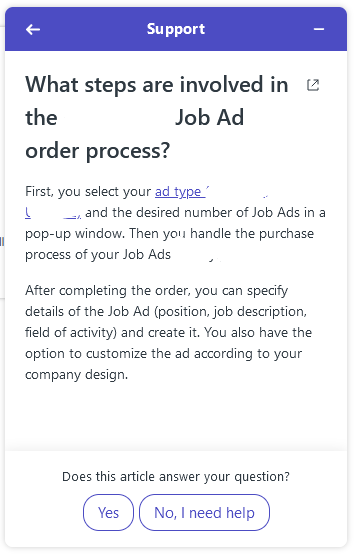Click the wrapped link text before "and the desired"
362x560 pixels.
pyautogui.click(x=53, y=213)
